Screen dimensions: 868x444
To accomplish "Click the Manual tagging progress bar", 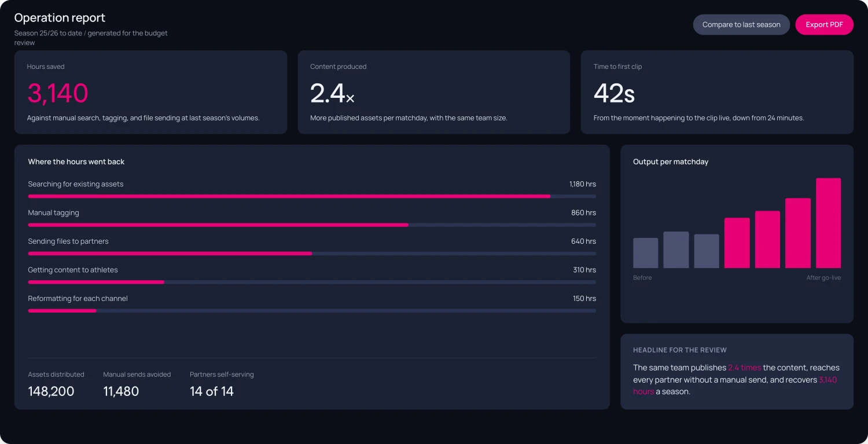I will [x=312, y=225].
